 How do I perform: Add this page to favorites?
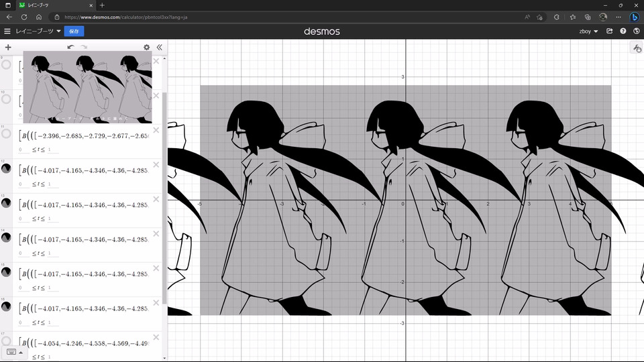[539, 17]
